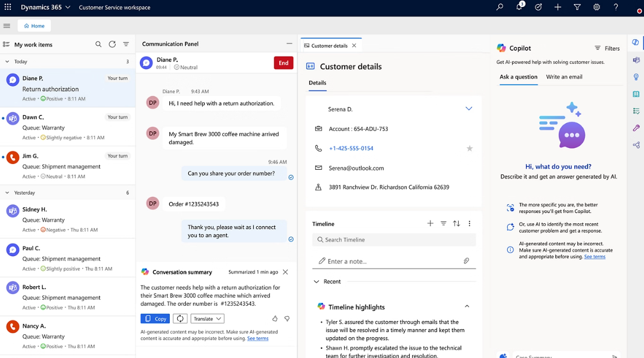The height and width of the screenshot is (358, 644).
Task: Collapse the Recent section
Action: (317, 281)
